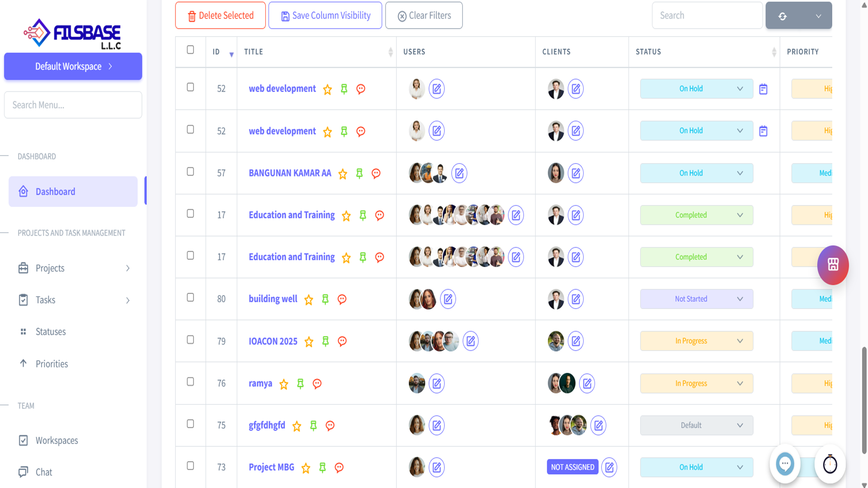Open the pink floating apps grid button
This screenshot has height=488, width=868.
833,265
